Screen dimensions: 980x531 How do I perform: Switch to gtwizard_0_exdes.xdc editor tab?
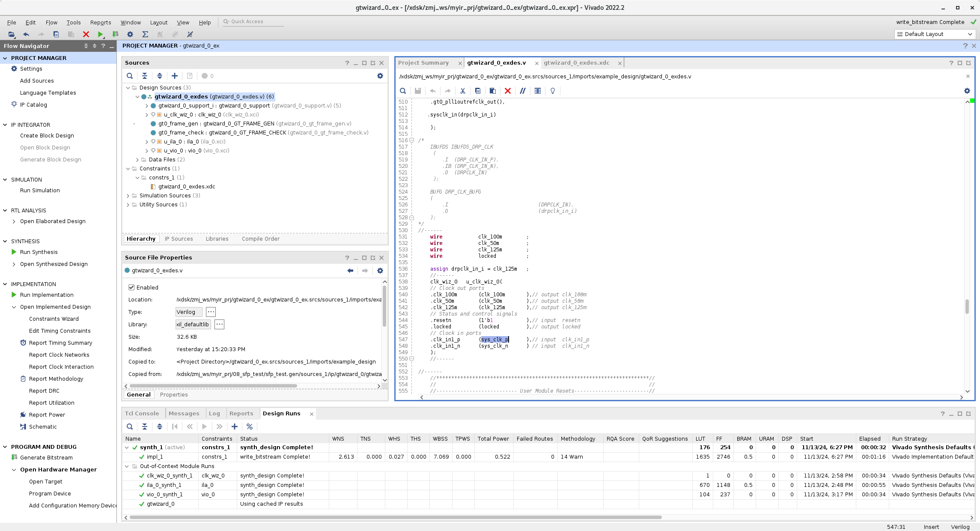coord(576,63)
